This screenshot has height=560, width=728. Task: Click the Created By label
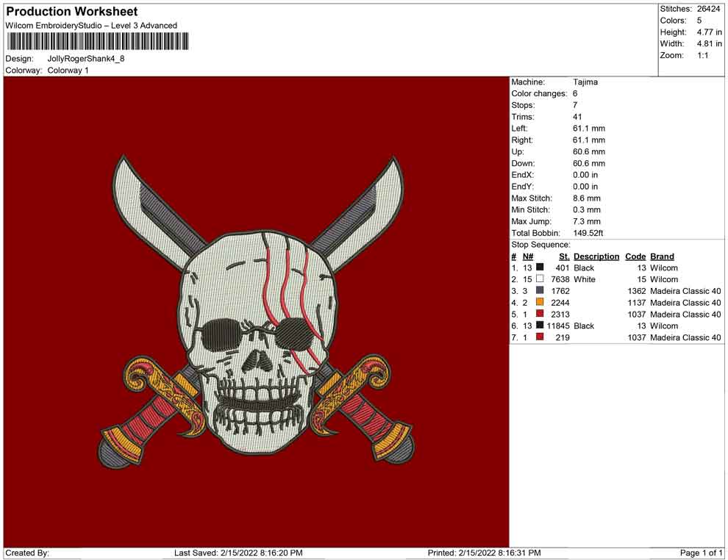27,553
